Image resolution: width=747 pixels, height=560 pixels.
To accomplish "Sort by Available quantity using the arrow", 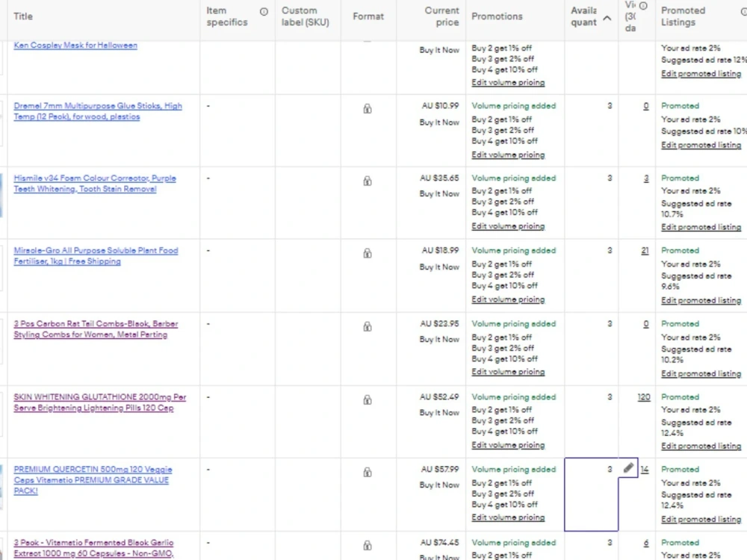I will coord(607,18).
